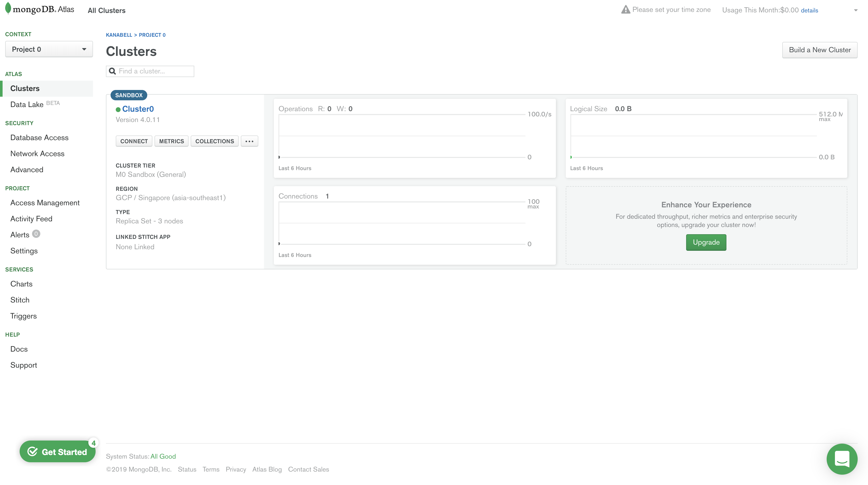Open Charts service

point(21,284)
